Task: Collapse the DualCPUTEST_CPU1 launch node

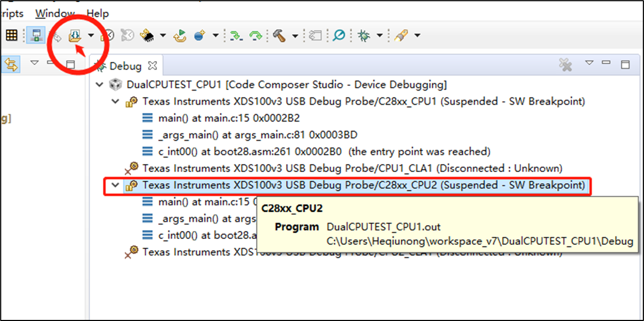Action: click(99, 85)
